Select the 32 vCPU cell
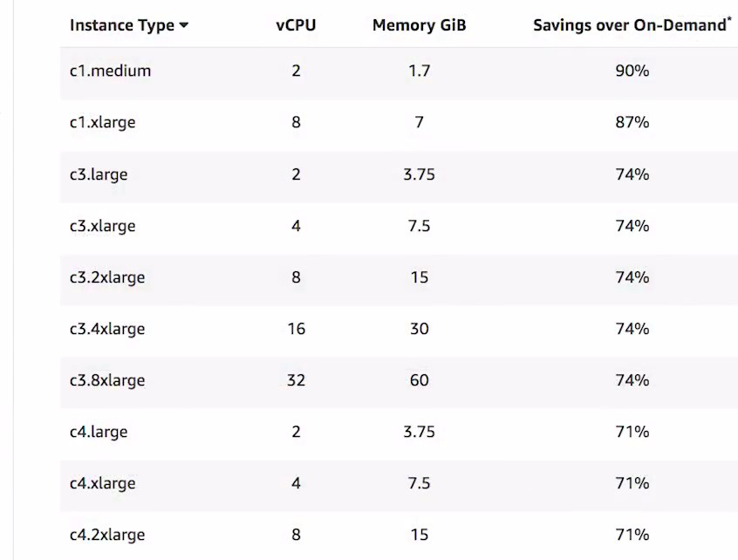The image size is (738, 560). (296, 380)
